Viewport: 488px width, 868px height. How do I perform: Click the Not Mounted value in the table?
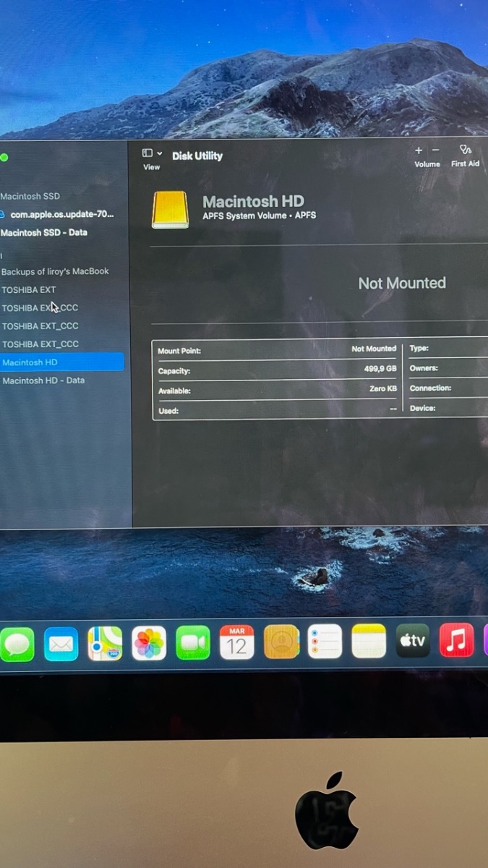[x=374, y=349]
